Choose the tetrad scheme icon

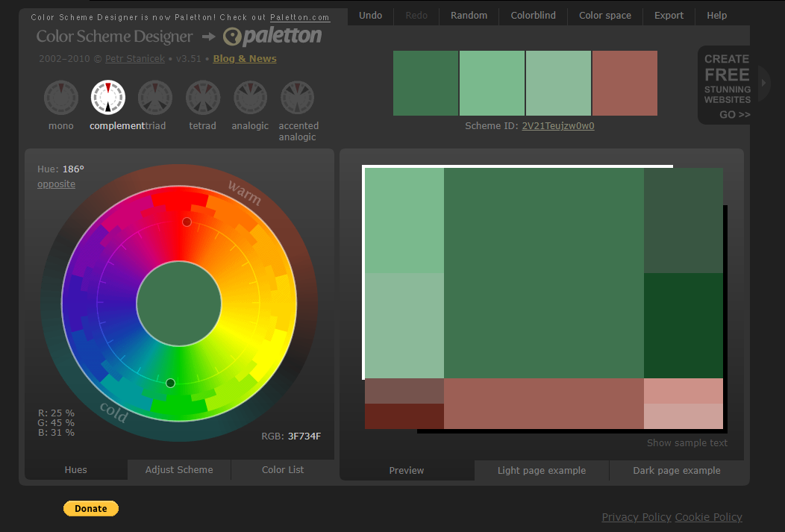[x=202, y=98]
